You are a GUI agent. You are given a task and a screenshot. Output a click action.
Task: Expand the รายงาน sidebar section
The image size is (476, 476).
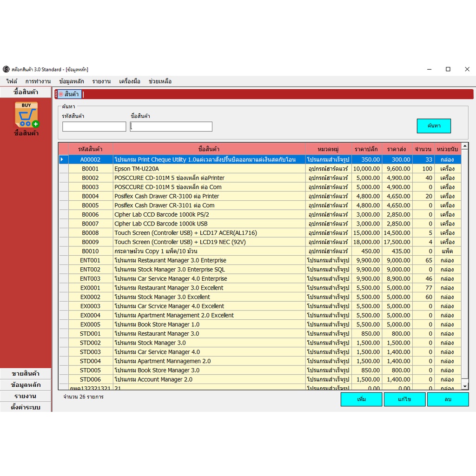[26, 396]
